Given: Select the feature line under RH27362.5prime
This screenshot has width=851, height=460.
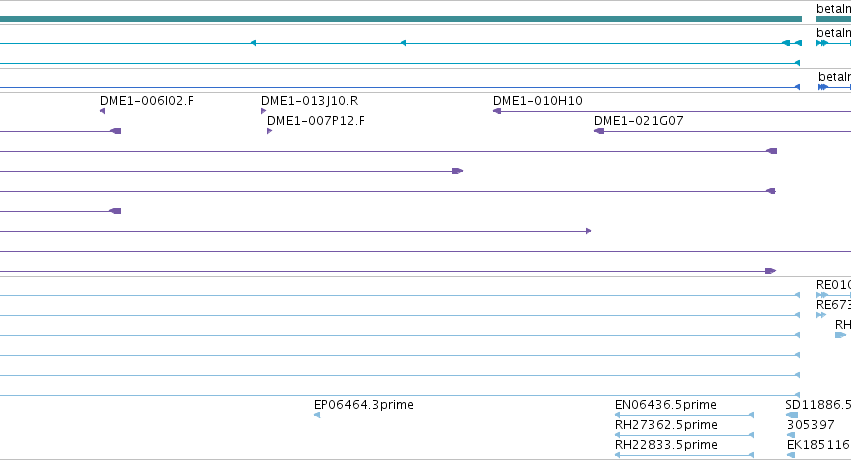Looking at the screenshot, I should pos(684,435).
